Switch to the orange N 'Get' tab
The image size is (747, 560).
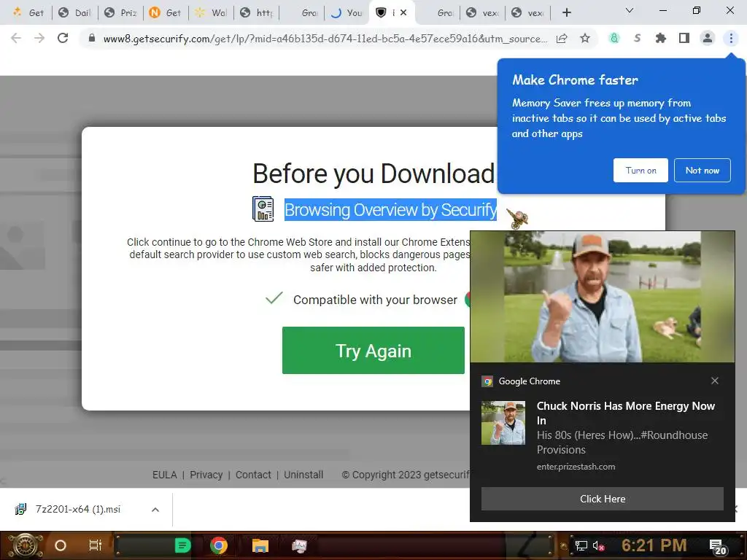pyautogui.click(x=166, y=13)
